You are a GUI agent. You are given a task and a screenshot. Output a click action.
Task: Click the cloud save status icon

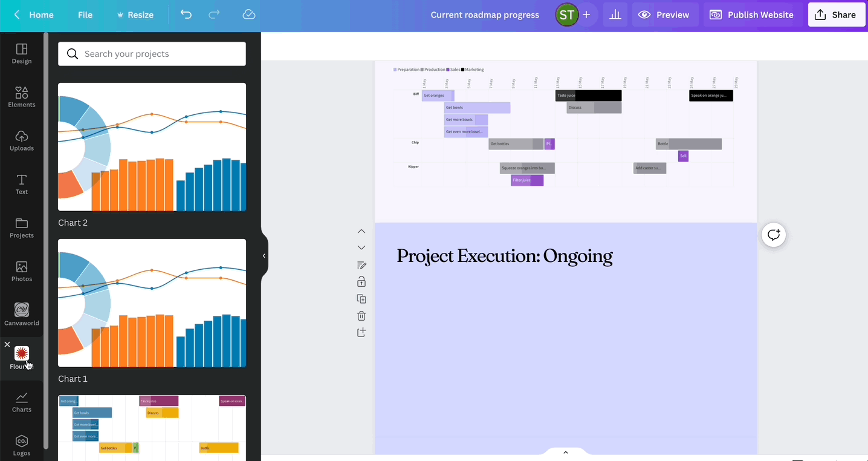click(x=248, y=15)
